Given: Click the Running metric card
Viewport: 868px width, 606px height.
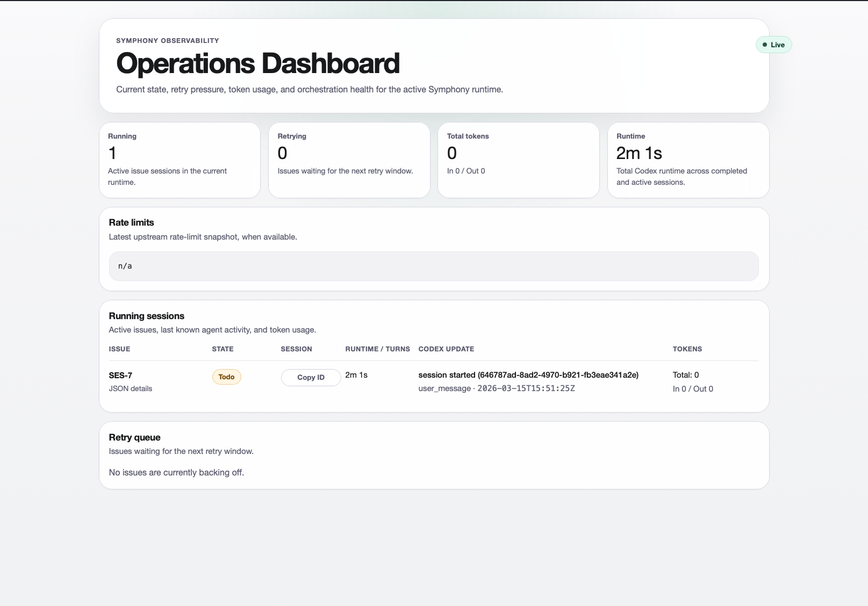Looking at the screenshot, I should click(180, 160).
